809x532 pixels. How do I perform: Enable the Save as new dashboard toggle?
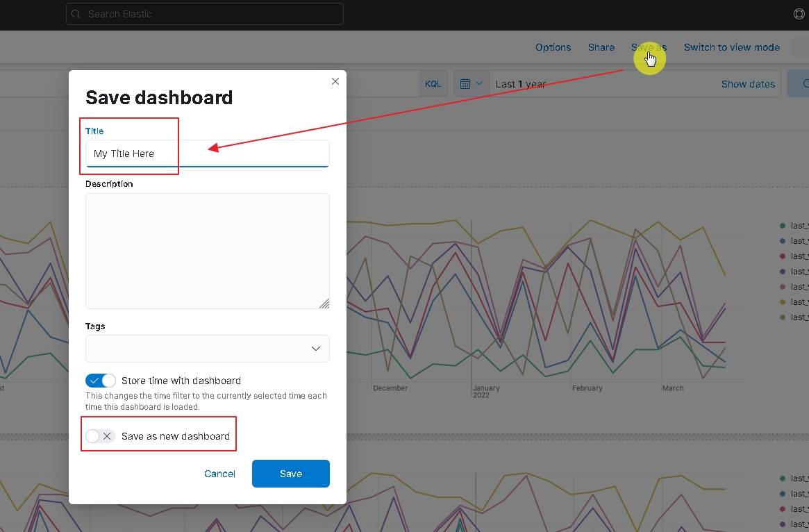(99, 435)
